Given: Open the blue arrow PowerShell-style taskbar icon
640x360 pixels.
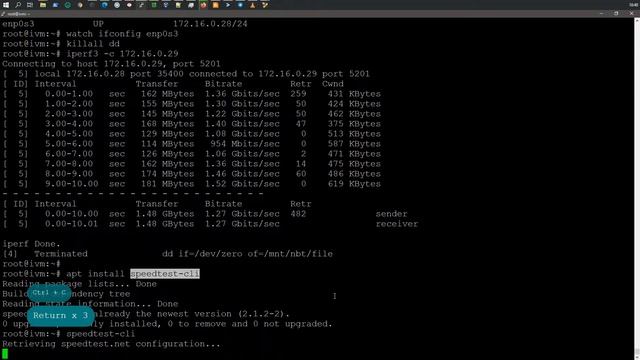Looking at the screenshot, I should (228, 5).
